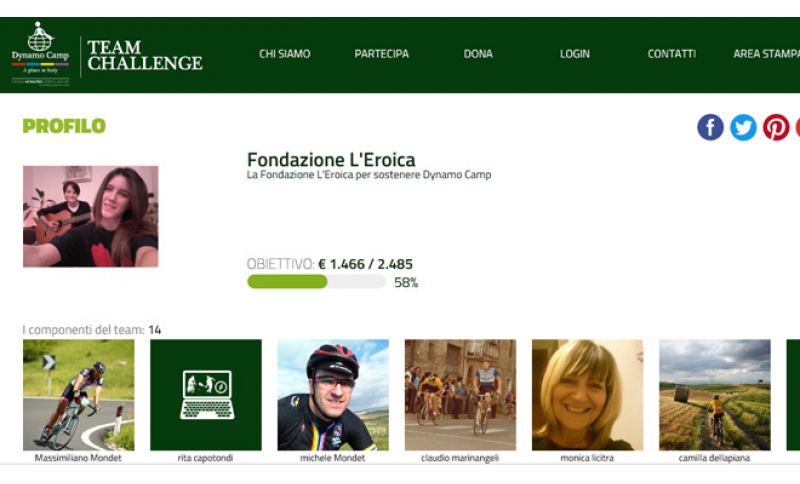This screenshot has height=484, width=800.
Task: Navigate to Contatti
Action: tap(671, 54)
